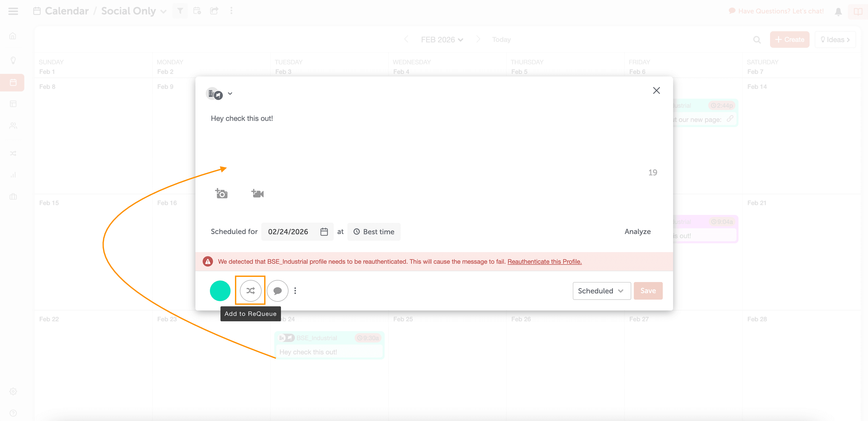Click the search magnifier icon
This screenshot has width=868, height=421.
coord(757,40)
